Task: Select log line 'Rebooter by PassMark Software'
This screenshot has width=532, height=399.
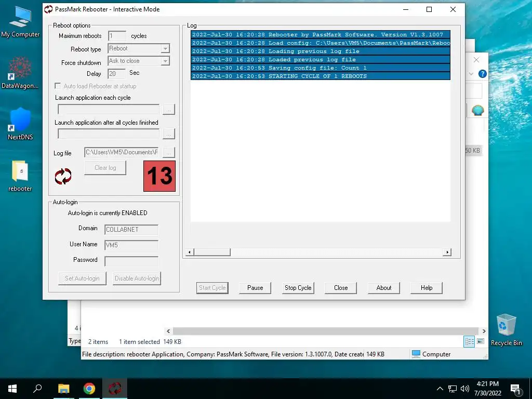Action: (x=320, y=35)
